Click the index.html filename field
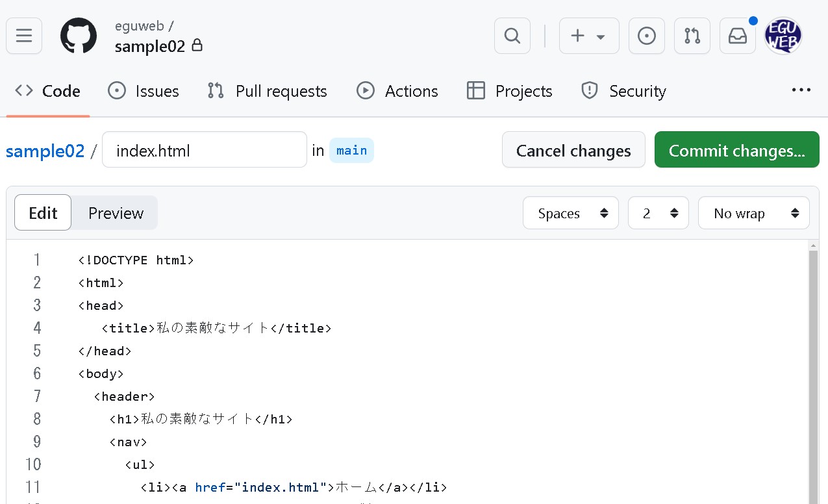This screenshot has width=828, height=504. [204, 149]
